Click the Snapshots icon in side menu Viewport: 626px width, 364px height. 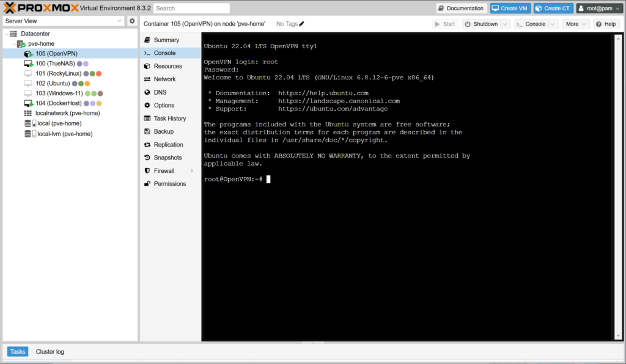pyautogui.click(x=147, y=158)
